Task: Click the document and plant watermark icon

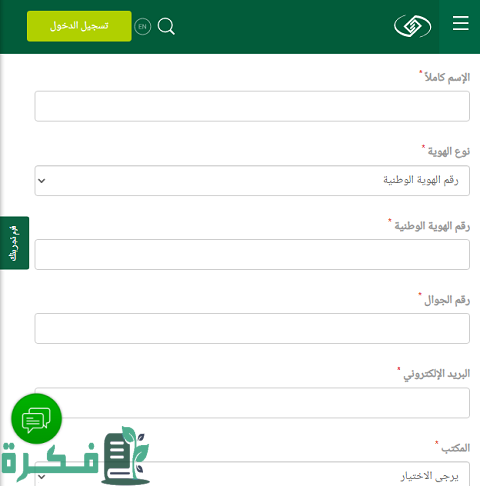Action: tap(126, 455)
